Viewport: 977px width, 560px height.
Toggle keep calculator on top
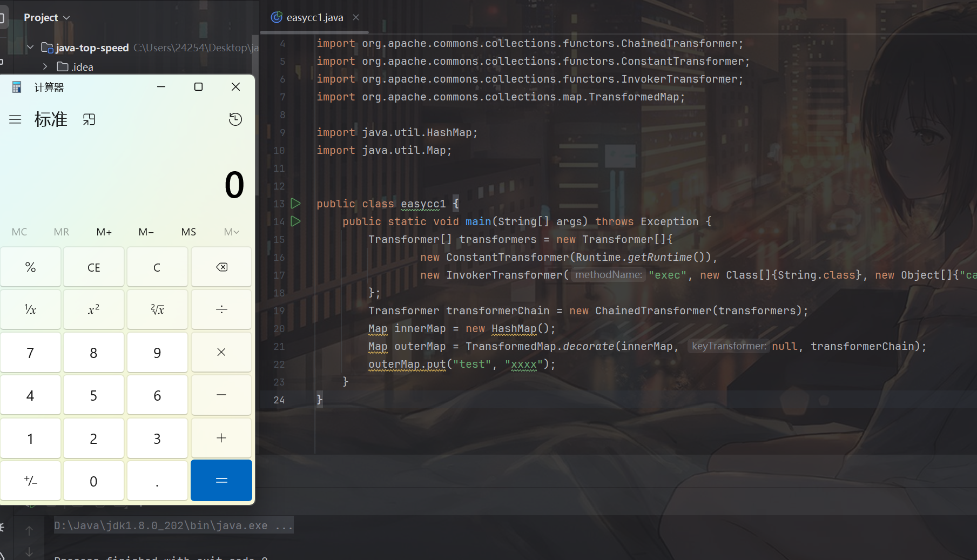(89, 119)
